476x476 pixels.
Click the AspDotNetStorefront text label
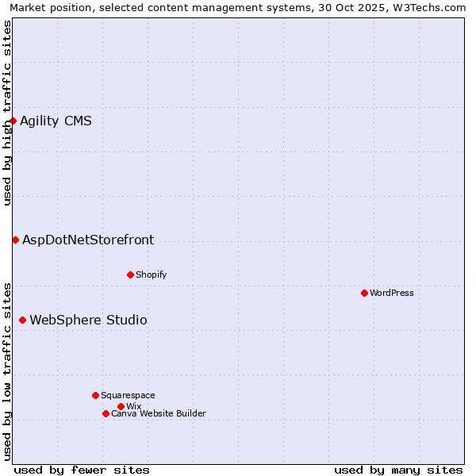(x=88, y=240)
